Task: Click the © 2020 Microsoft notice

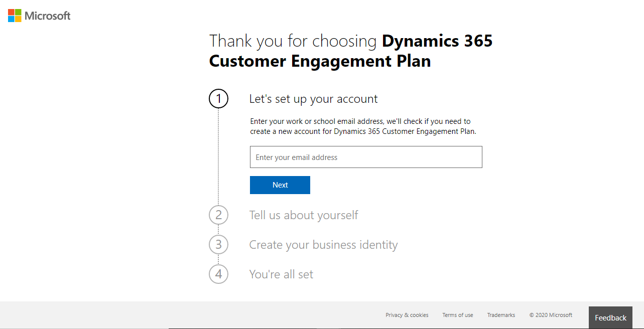Action: (x=551, y=315)
